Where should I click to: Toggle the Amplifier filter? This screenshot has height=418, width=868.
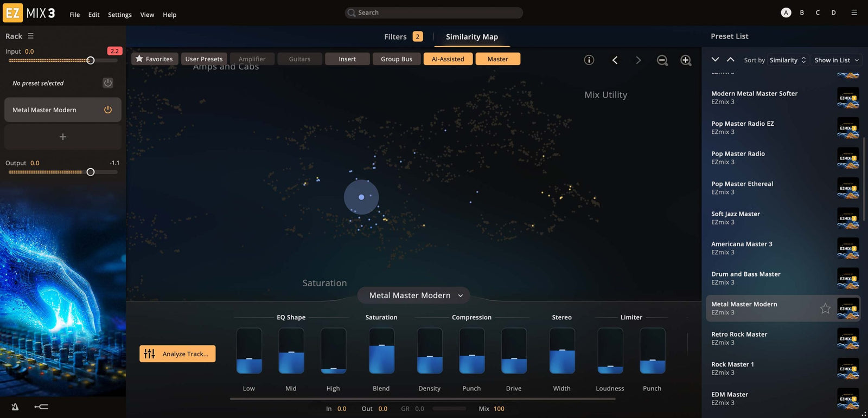pos(252,59)
